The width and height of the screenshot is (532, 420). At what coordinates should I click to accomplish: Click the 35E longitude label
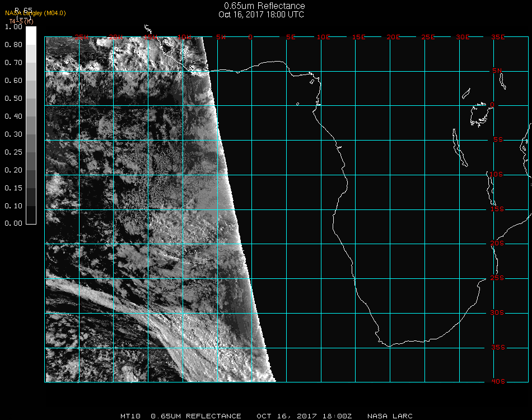498,37
